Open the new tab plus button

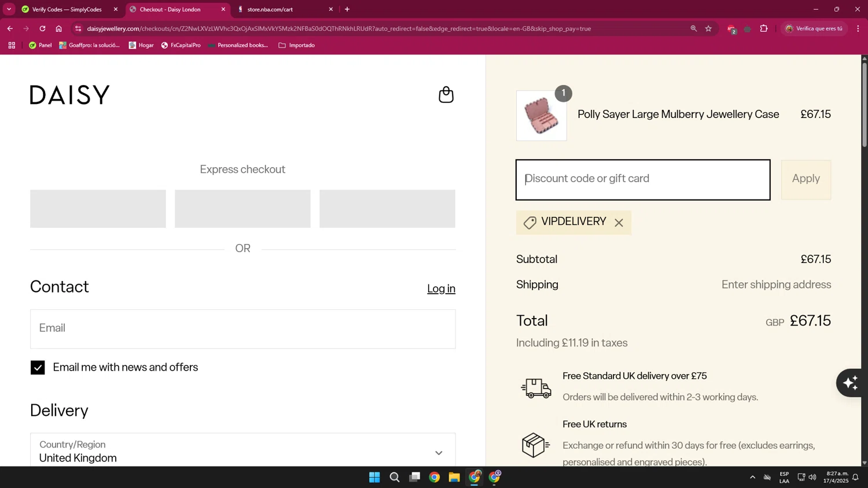pos(347,9)
